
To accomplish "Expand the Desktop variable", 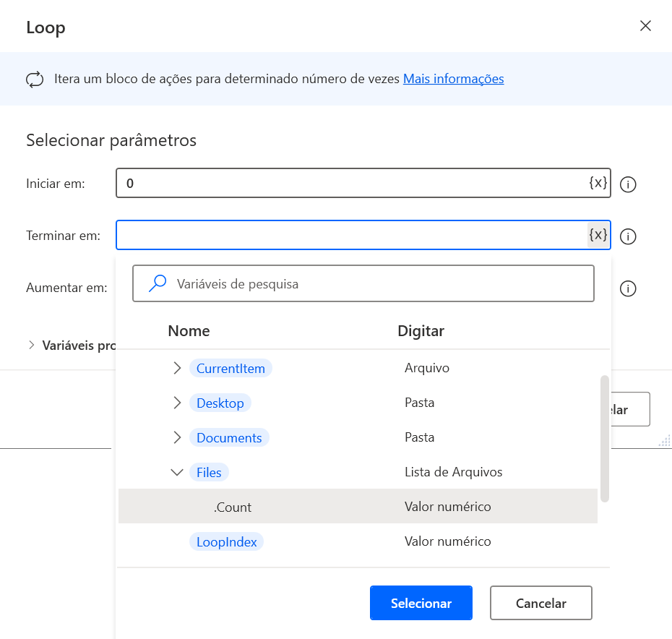I will (177, 403).
